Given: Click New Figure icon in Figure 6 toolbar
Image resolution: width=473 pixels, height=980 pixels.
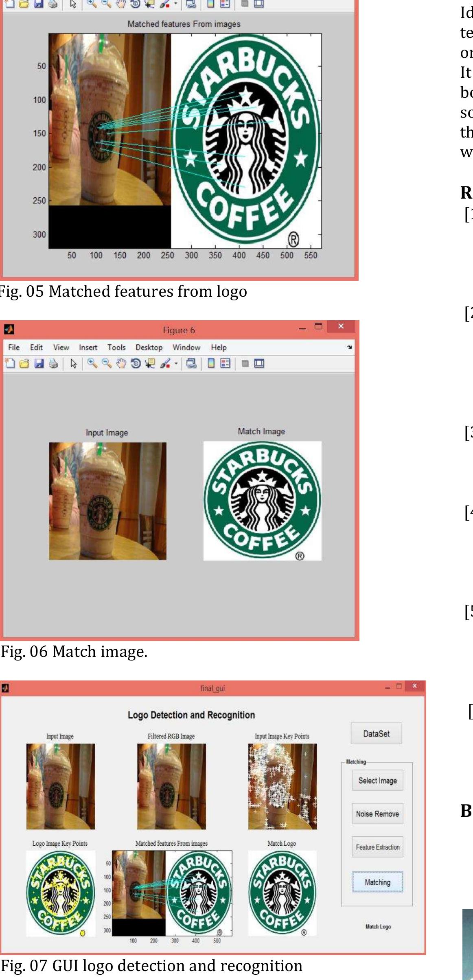Looking at the screenshot, I should pyautogui.click(x=10, y=363).
